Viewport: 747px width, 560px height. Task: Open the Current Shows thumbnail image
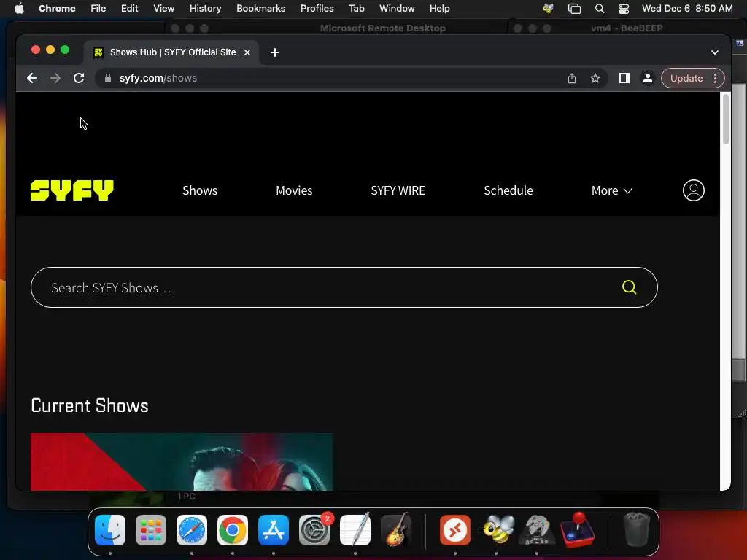coord(182,462)
